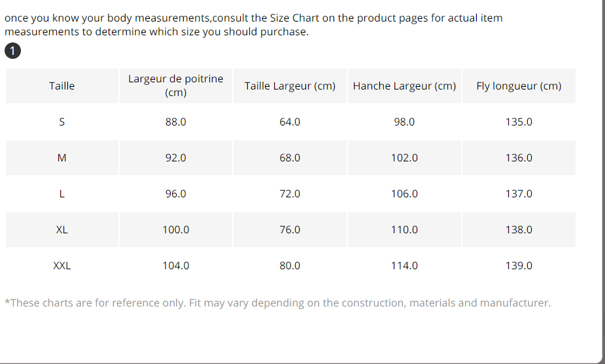Click the 106.0 hip width value
Viewport: 605px width, 364px height.
[404, 194]
